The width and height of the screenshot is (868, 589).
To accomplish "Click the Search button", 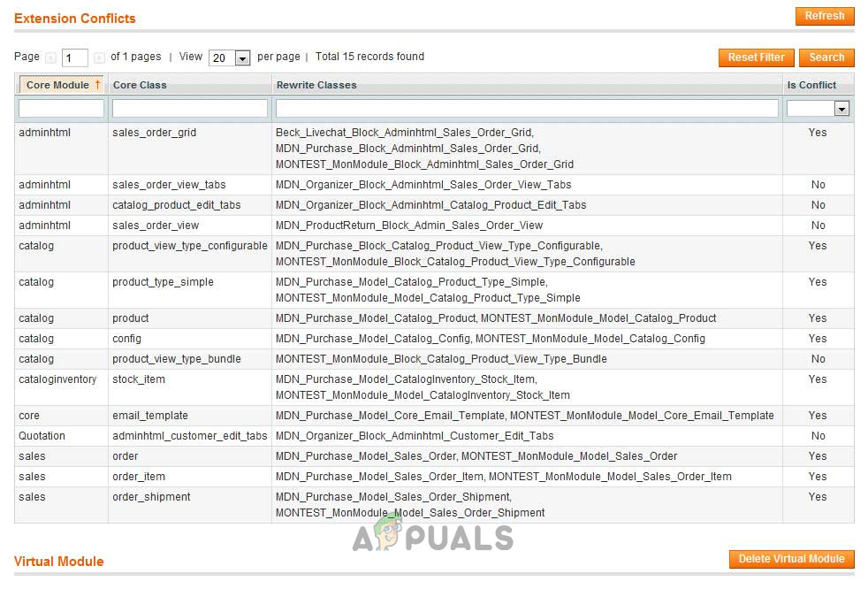I will click(826, 57).
